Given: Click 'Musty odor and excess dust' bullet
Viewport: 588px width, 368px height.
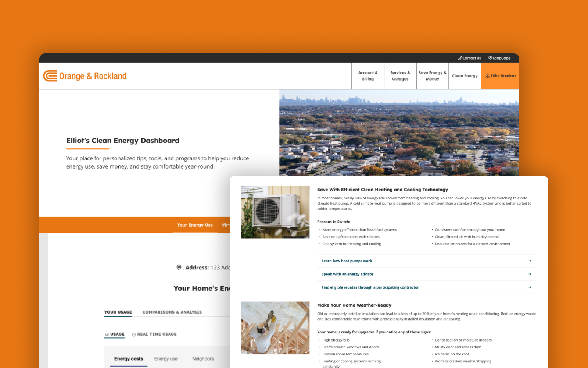Looking at the screenshot, I should pos(458,347).
